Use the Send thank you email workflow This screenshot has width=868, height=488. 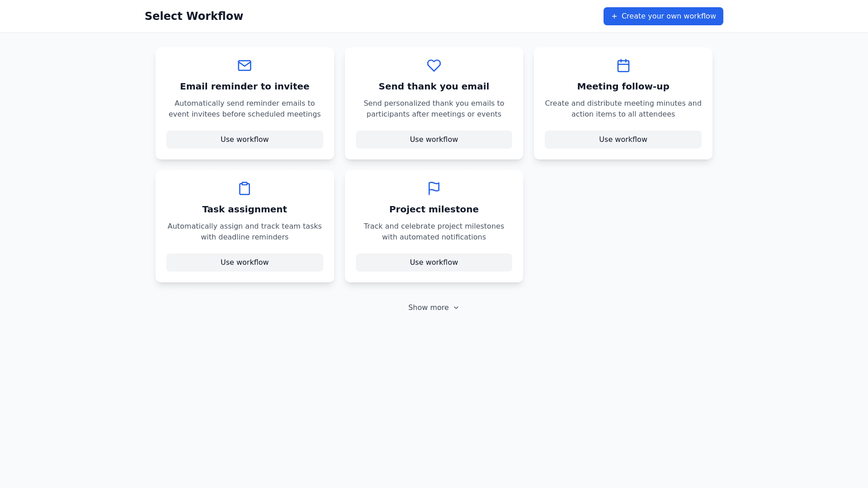coord(434,140)
